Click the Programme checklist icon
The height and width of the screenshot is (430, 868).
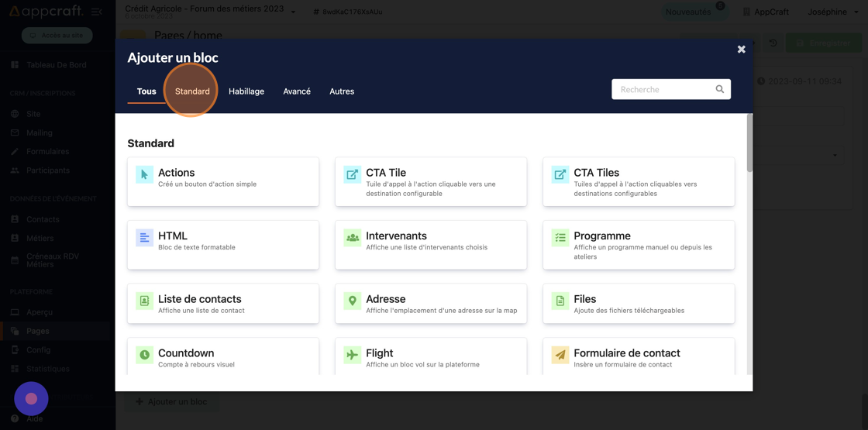click(560, 238)
